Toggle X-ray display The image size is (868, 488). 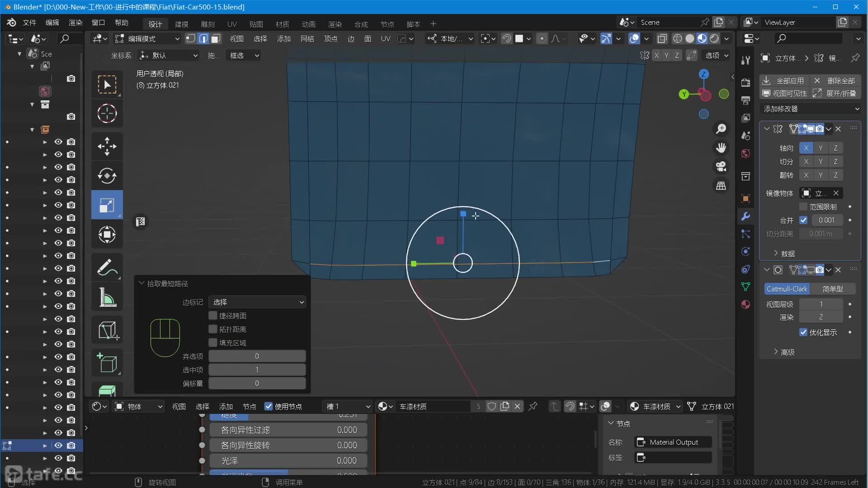click(x=662, y=39)
